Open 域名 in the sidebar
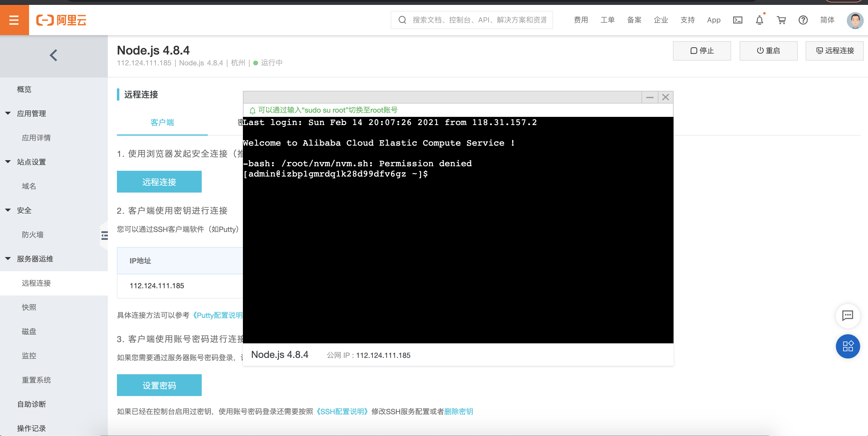The height and width of the screenshot is (436, 868). pyautogui.click(x=29, y=186)
